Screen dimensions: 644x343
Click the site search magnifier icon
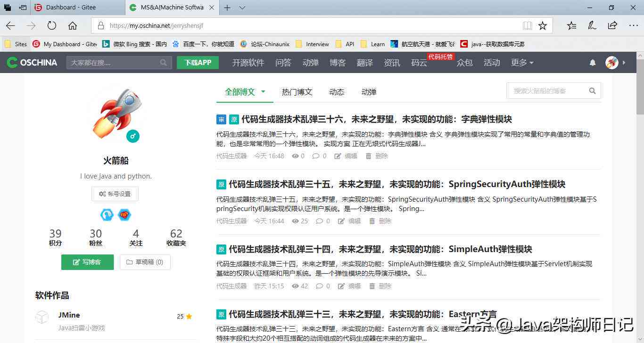coord(164,62)
